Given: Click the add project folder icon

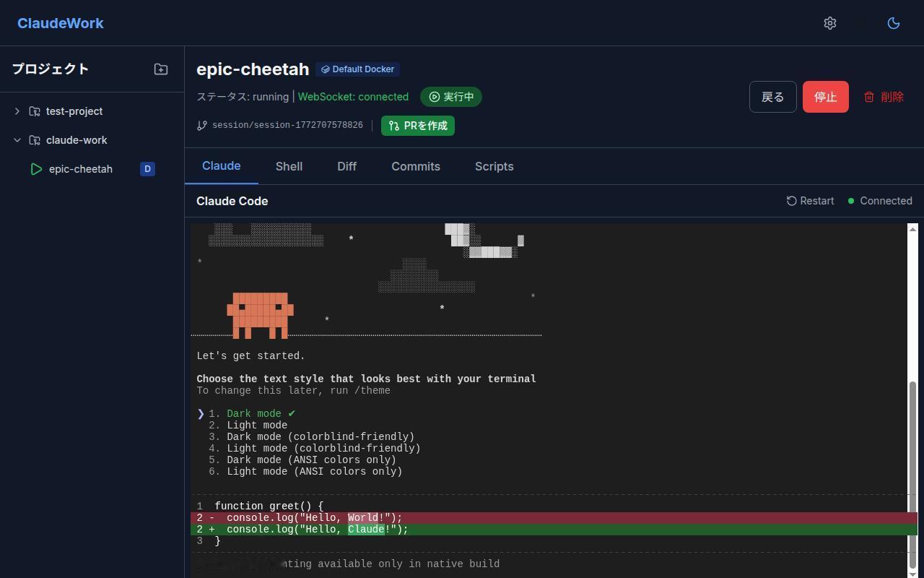Looking at the screenshot, I should pyautogui.click(x=161, y=69).
